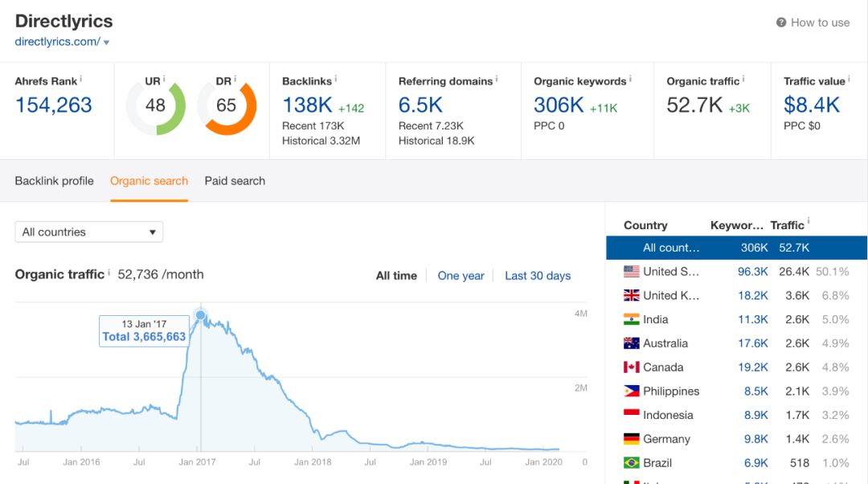Click info icon beside Organic traffic chart title
The height and width of the screenshot is (484, 868).
point(109,273)
